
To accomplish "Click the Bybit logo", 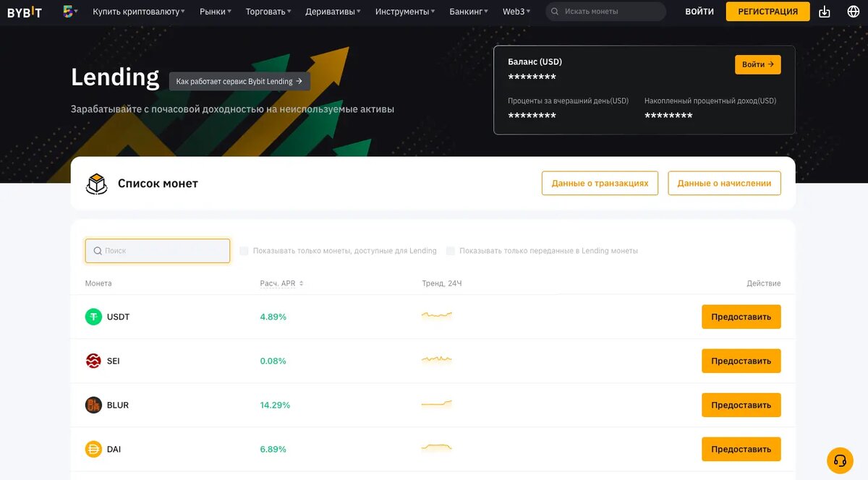I will coord(25,12).
